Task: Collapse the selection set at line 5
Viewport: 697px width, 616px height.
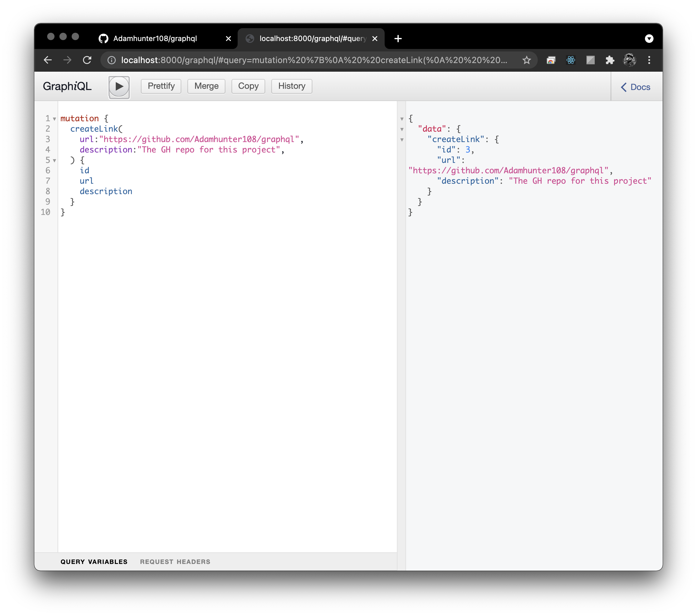Action: point(55,160)
